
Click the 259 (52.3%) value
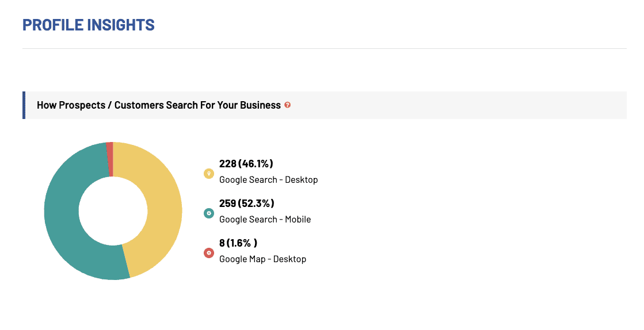tap(246, 204)
